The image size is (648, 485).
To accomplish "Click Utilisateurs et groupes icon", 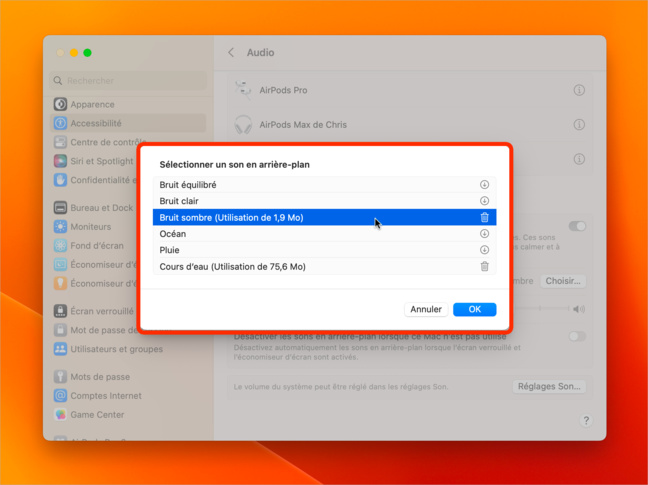I will [x=60, y=349].
